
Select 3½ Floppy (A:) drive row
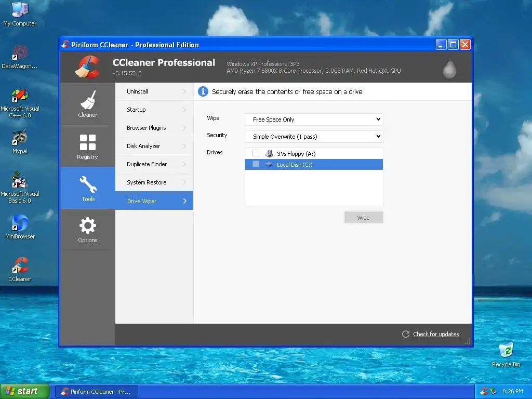point(314,153)
